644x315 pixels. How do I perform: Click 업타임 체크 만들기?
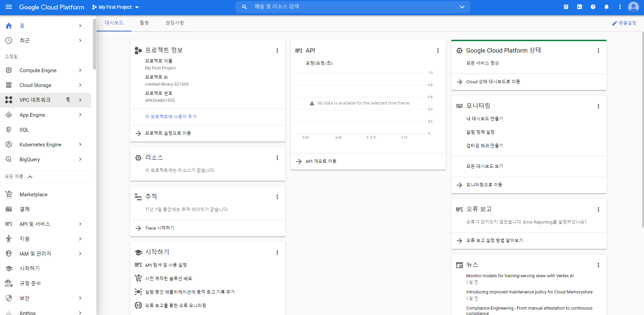485,146
